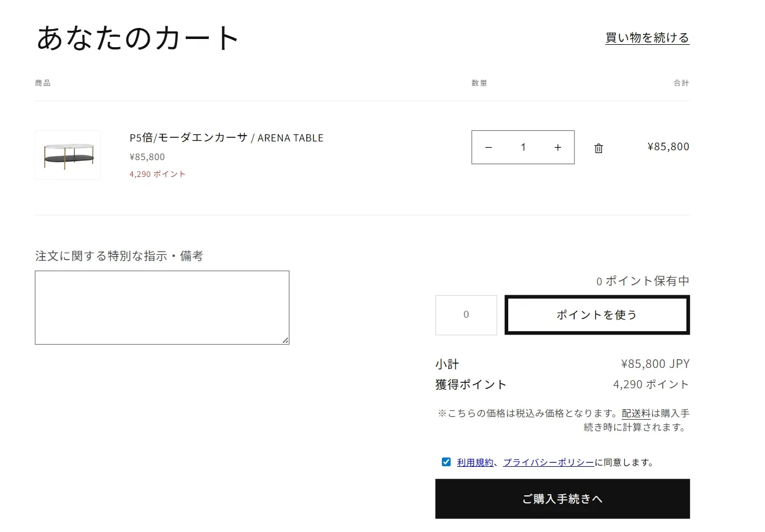Open the ARENA TABLE product thumbnail
765x532 pixels.
coord(68,155)
